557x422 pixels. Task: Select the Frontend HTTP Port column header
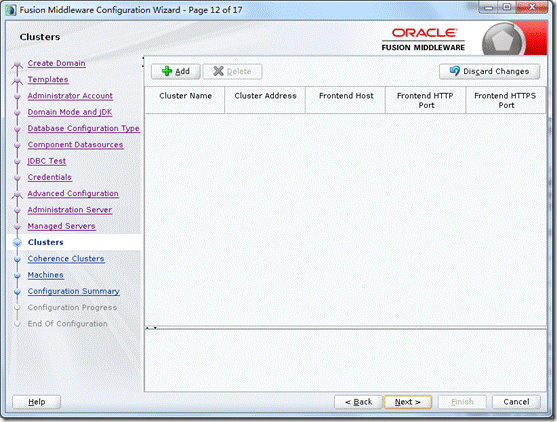point(425,100)
